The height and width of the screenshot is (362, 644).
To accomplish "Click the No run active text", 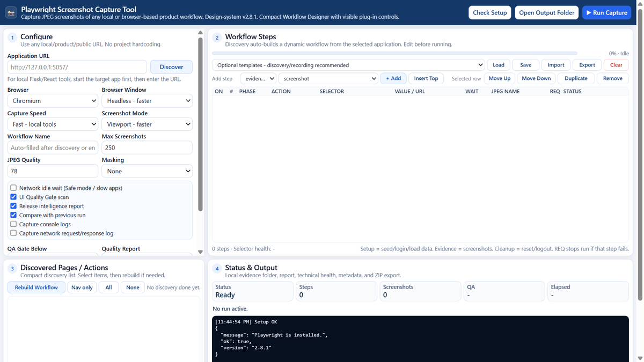I will pos(230,309).
